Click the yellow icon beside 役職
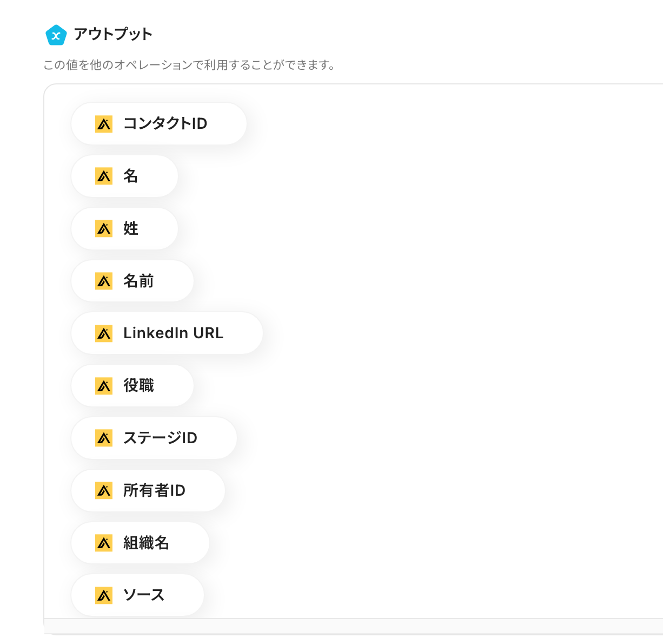 point(104,386)
